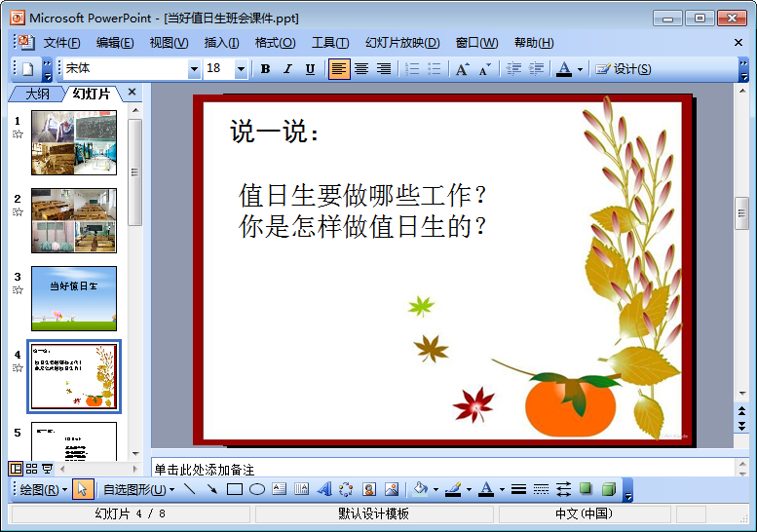757x532 pixels.
Task: Insert WordArt
Action: 324,489
